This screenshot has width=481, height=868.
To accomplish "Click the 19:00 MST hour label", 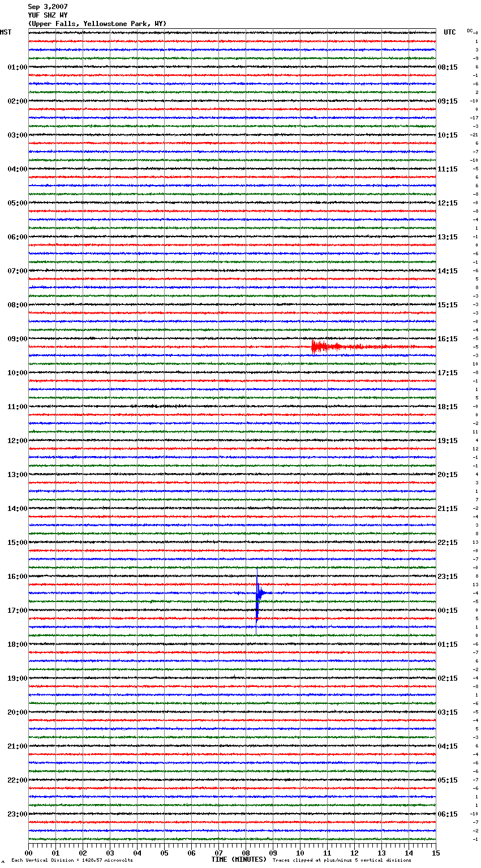I will [18, 678].
